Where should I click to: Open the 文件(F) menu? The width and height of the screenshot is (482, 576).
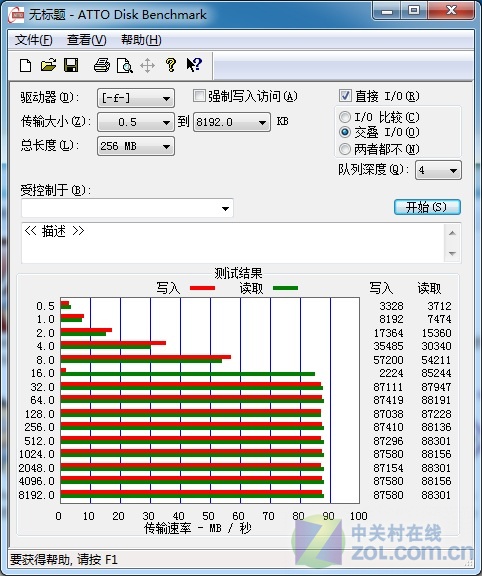tap(33, 40)
